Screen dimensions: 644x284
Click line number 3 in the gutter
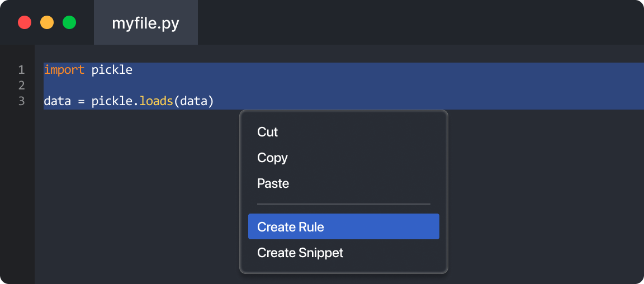point(21,101)
